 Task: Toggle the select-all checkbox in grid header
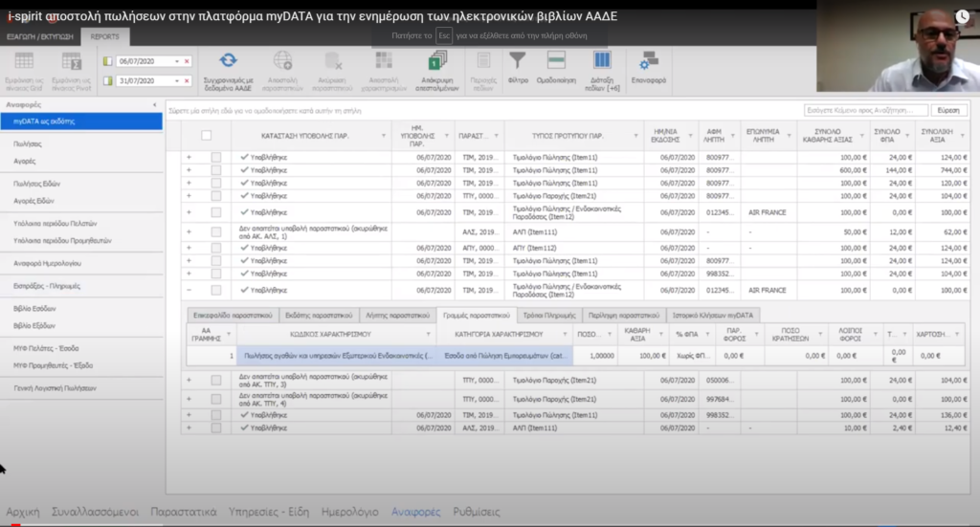click(x=207, y=136)
